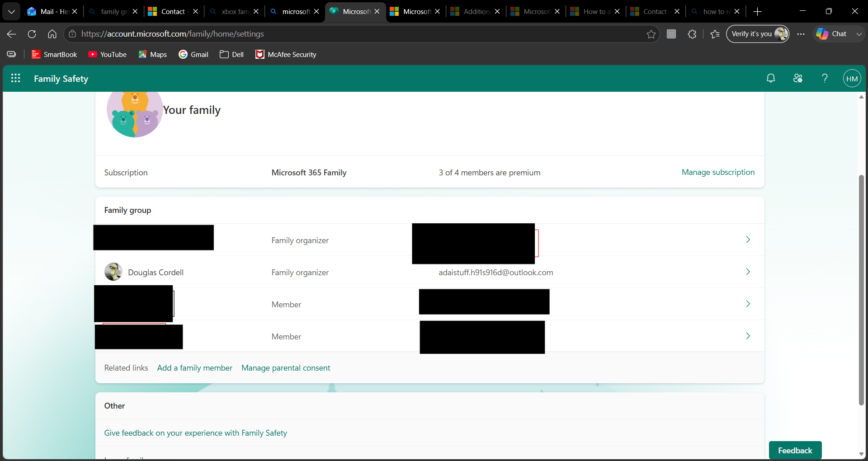
Task: Go back to the previous page
Action: (12, 34)
